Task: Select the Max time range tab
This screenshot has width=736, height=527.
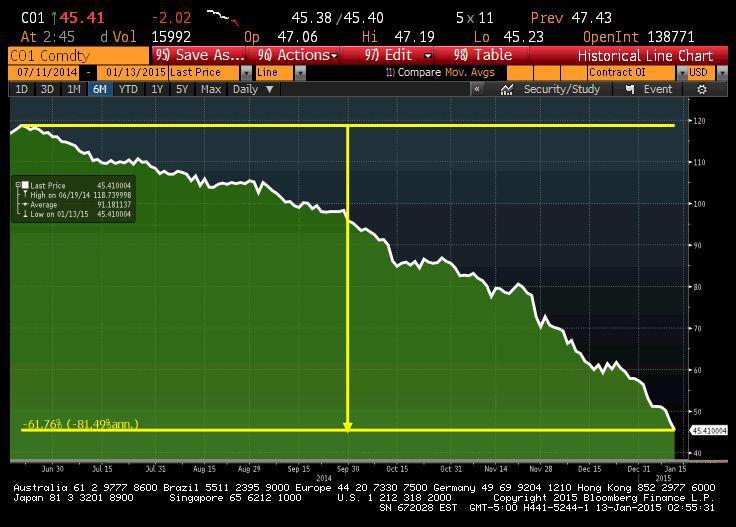Action: click(x=211, y=89)
